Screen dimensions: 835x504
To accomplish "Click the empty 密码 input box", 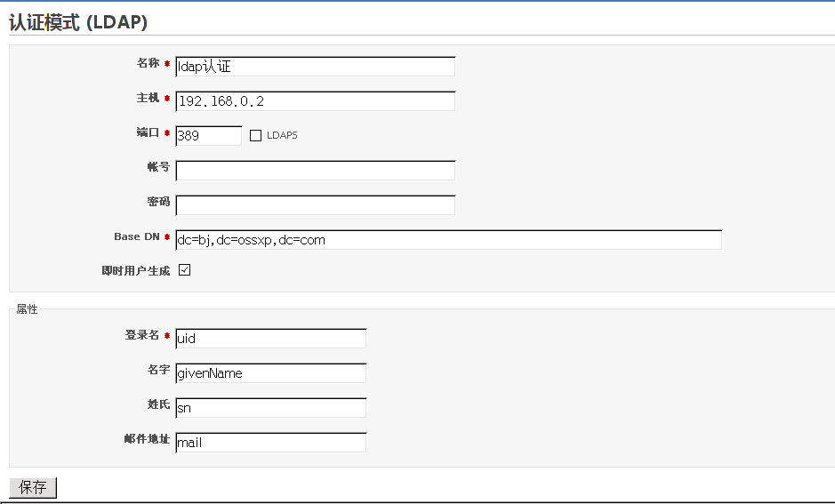I will [316, 205].
